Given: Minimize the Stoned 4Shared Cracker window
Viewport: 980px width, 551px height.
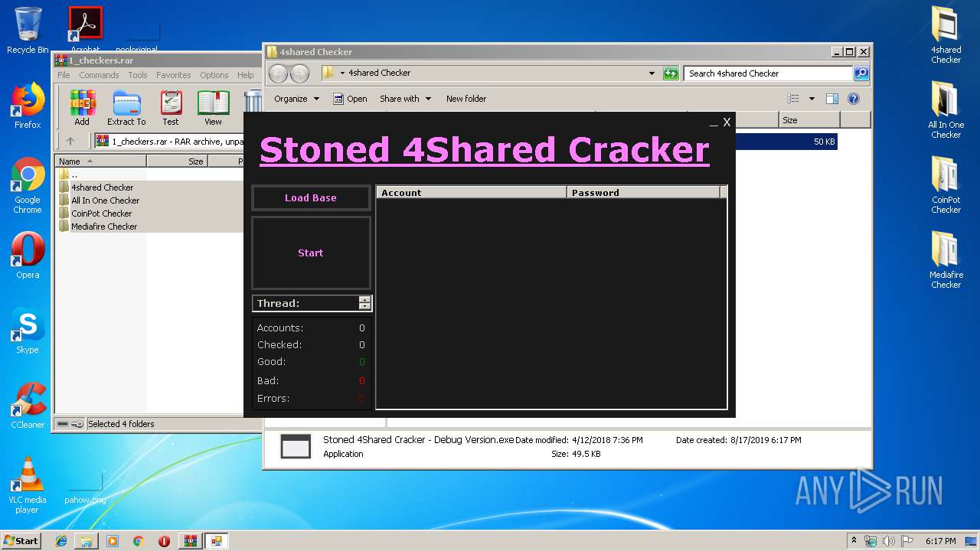Looking at the screenshot, I should pos(714,122).
